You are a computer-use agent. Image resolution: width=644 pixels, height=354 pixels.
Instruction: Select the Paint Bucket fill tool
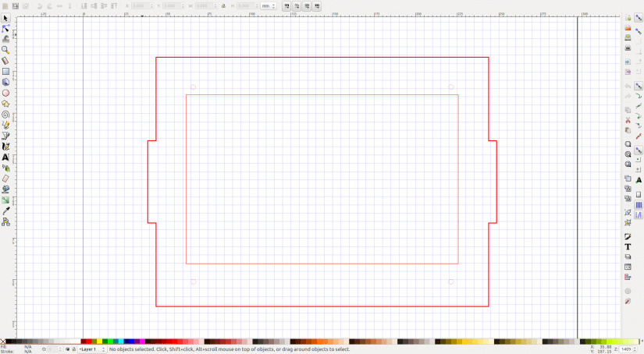point(5,189)
